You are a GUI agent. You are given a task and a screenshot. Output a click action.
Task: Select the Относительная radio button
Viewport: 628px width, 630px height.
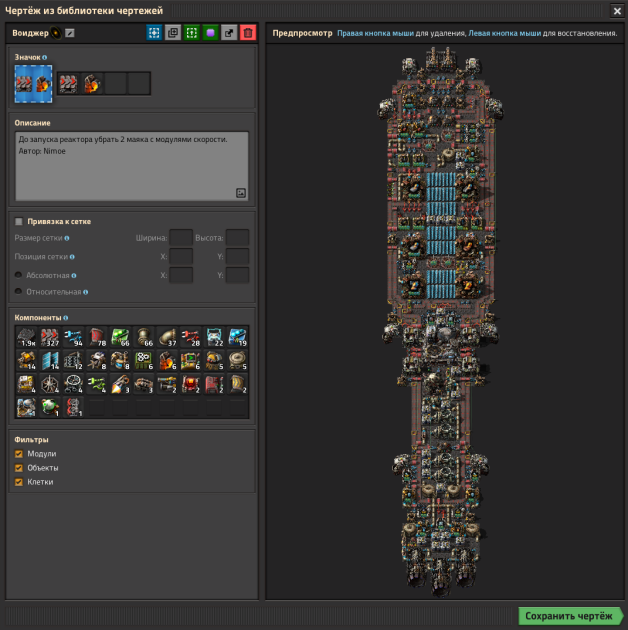click(x=18, y=291)
